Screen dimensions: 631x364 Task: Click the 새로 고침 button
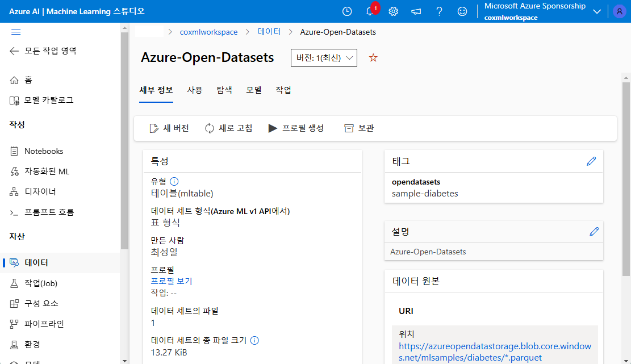(228, 128)
